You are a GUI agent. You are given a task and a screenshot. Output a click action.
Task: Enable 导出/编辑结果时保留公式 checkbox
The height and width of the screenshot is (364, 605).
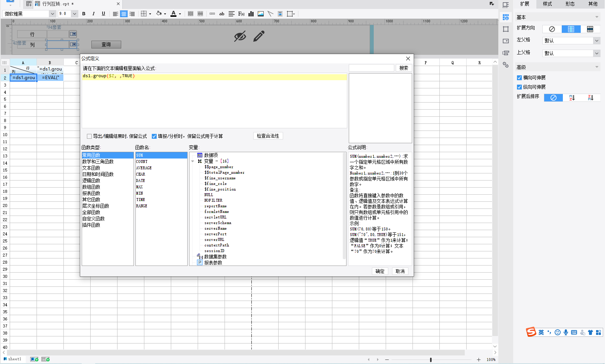[x=90, y=136]
